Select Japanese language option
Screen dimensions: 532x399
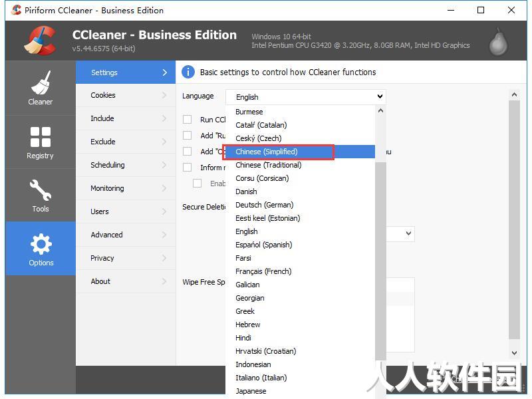pos(301,391)
